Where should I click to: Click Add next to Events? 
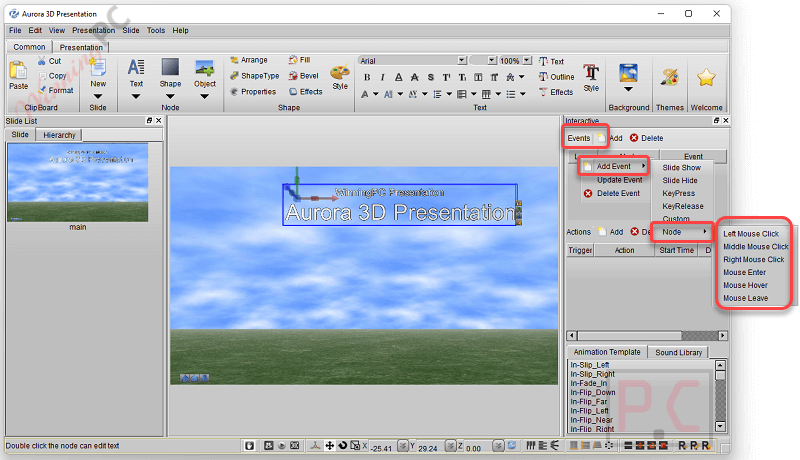click(x=610, y=138)
